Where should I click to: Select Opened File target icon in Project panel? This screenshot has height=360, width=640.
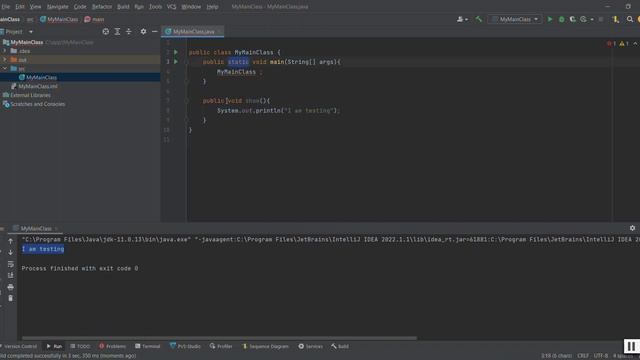tap(106, 31)
